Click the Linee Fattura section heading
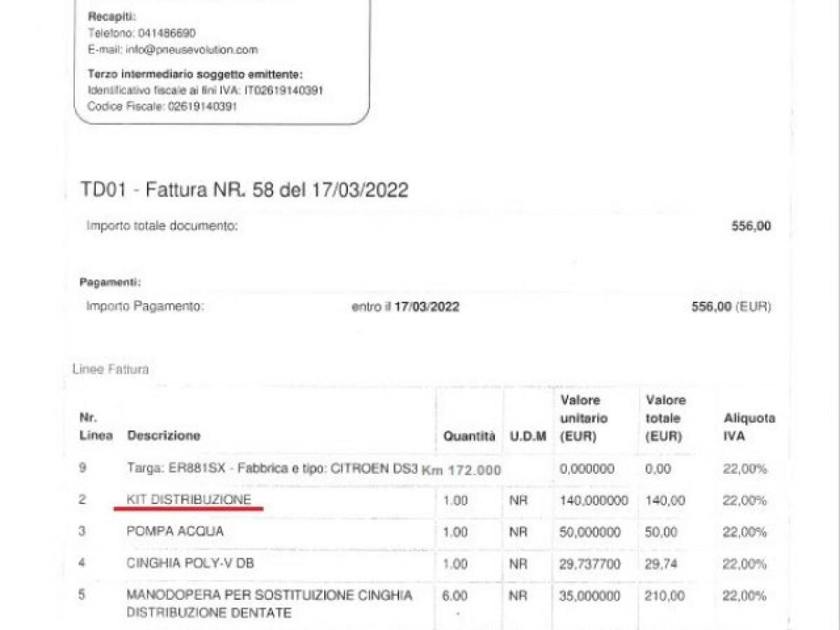Image resolution: width=840 pixels, height=630 pixels. pos(111,369)
